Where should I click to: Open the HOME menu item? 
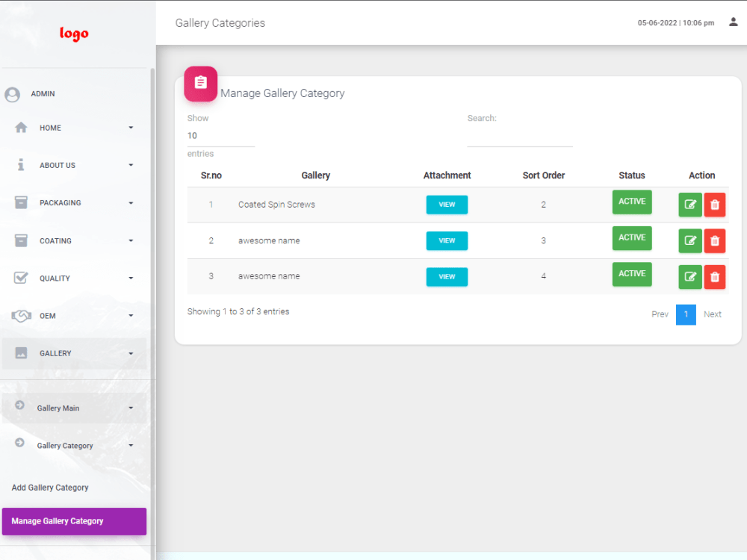[x=74, y=128]
